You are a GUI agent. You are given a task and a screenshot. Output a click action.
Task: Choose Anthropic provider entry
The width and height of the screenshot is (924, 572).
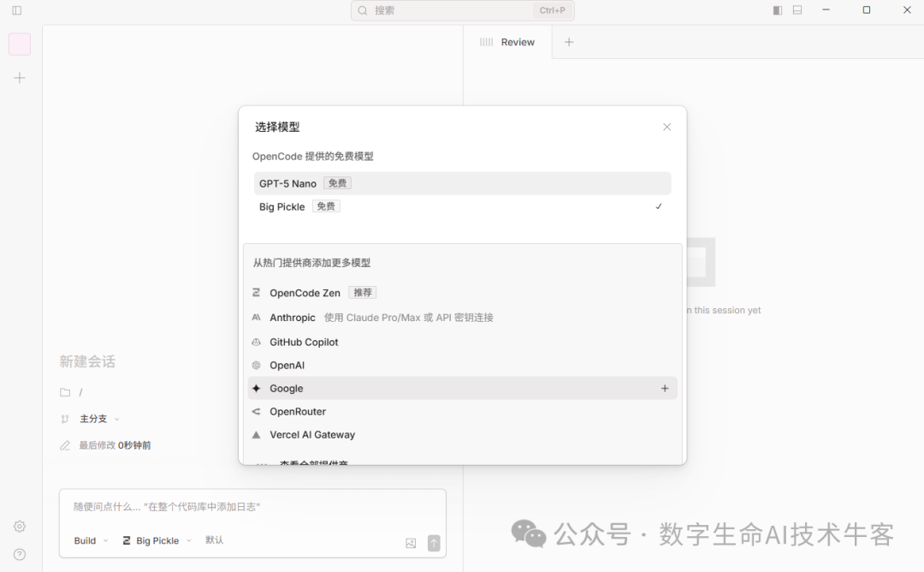pyautogui.click(x=463, y=317)
